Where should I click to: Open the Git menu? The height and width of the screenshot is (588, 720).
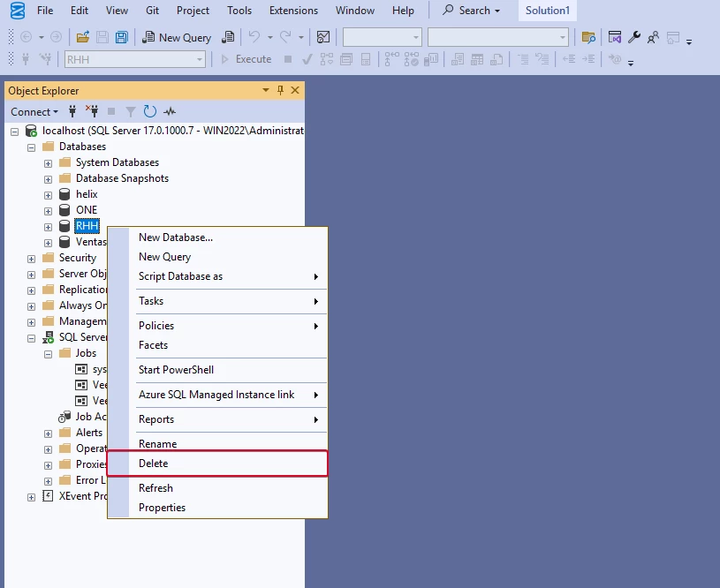[152, 10]
